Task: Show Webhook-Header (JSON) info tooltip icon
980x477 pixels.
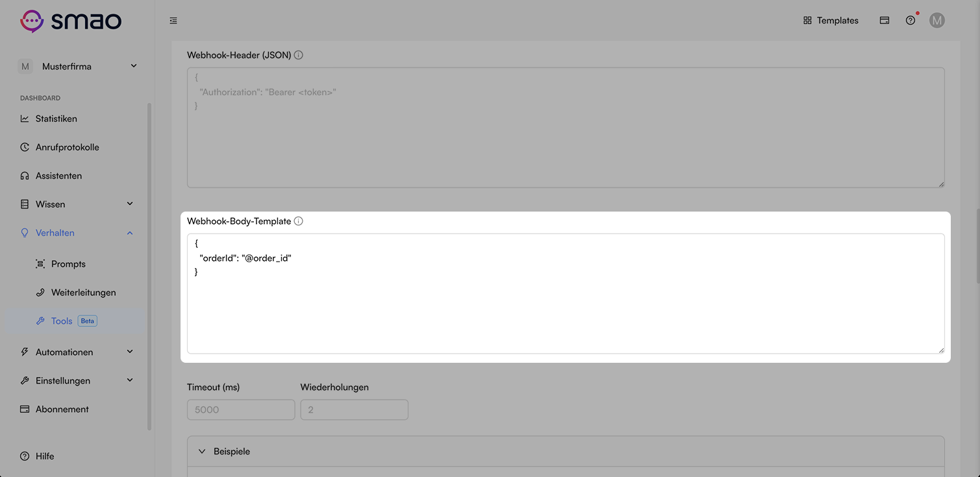Action: coord(299,55)
